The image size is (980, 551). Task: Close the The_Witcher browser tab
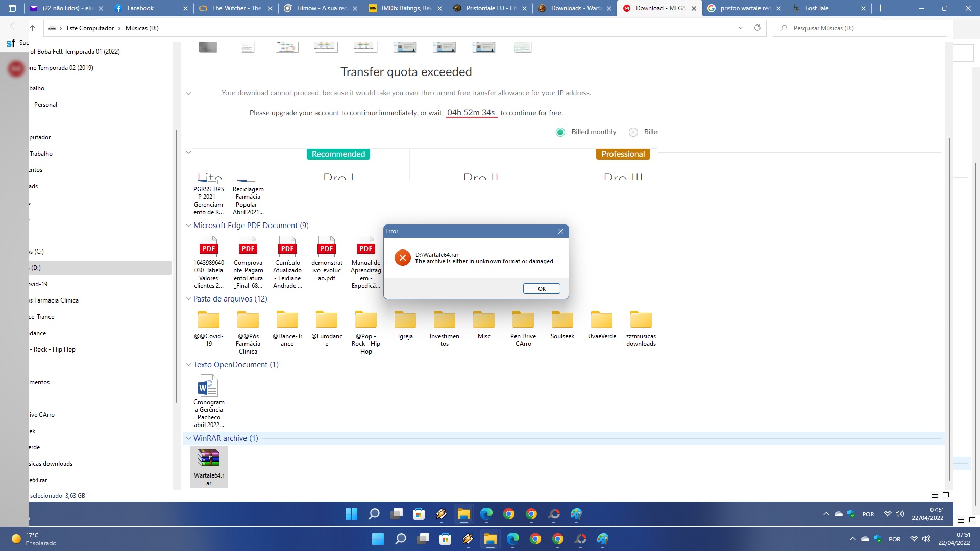tap(270, 8)
